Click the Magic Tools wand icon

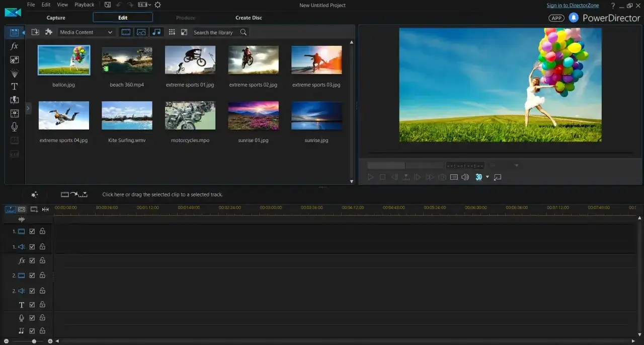pos(35,194)
